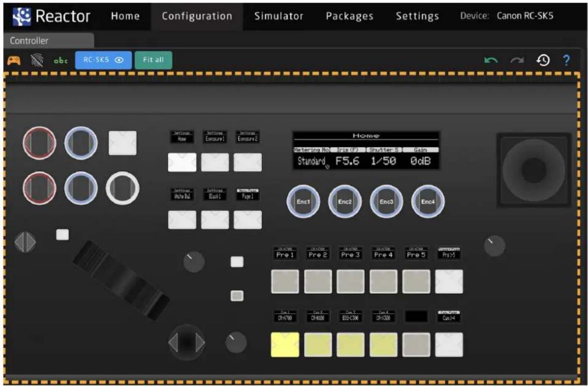Click the button under the Exposure 1 label
This screenshot has height=387, width=588.
[x=215, y=162]
